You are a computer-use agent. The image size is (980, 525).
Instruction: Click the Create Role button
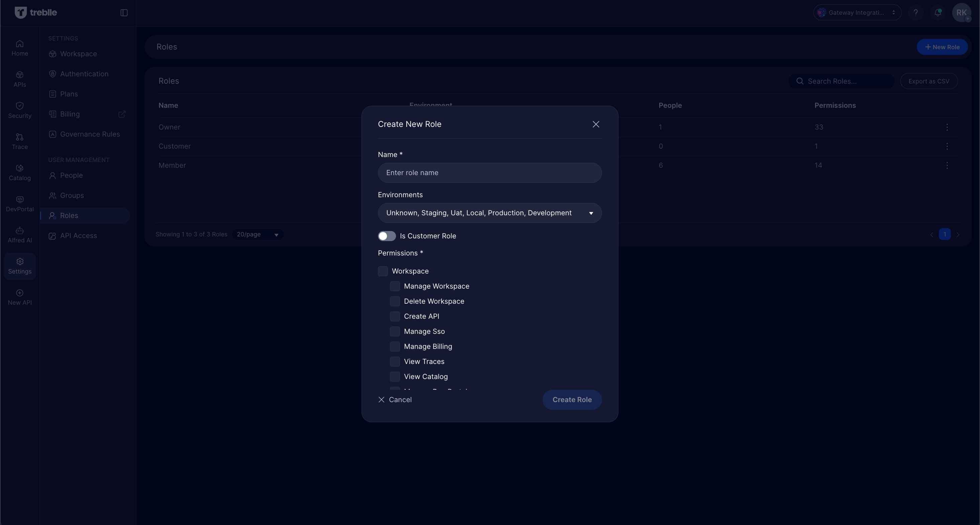click(572, 400)
